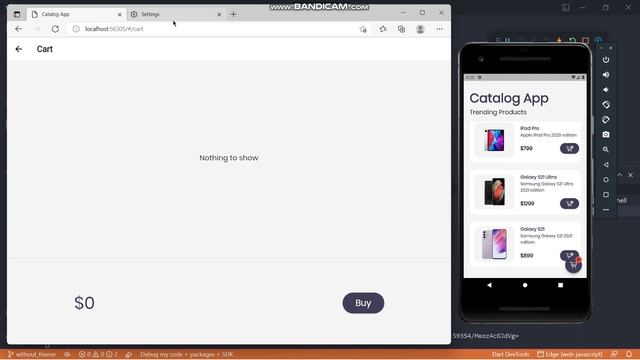This screenshot has width=640, height=360.
Task: Add this page to favorites
Action: [x=363, y=29]
